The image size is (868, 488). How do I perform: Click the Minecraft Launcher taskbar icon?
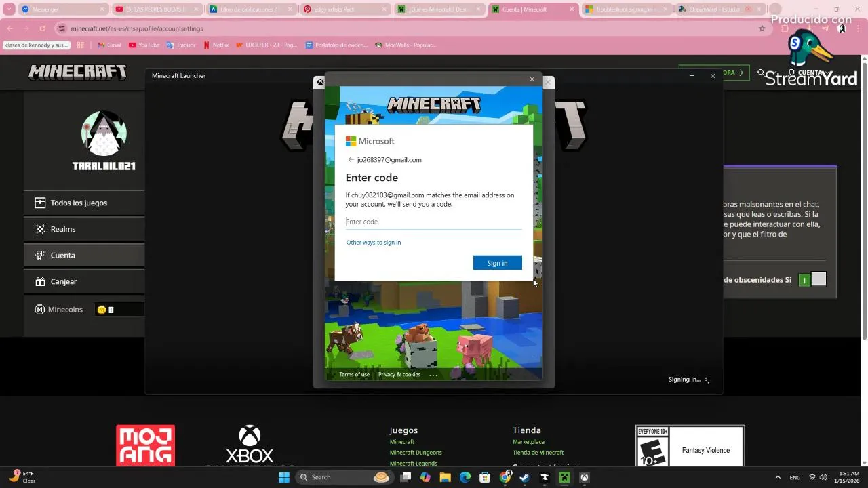[564, 477]
